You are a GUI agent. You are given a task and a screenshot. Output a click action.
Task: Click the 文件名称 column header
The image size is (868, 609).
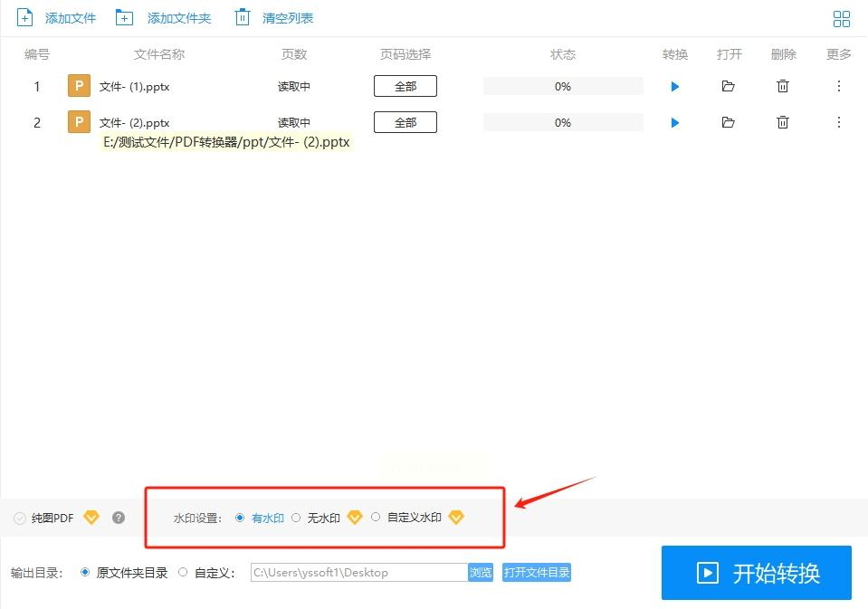159,54
